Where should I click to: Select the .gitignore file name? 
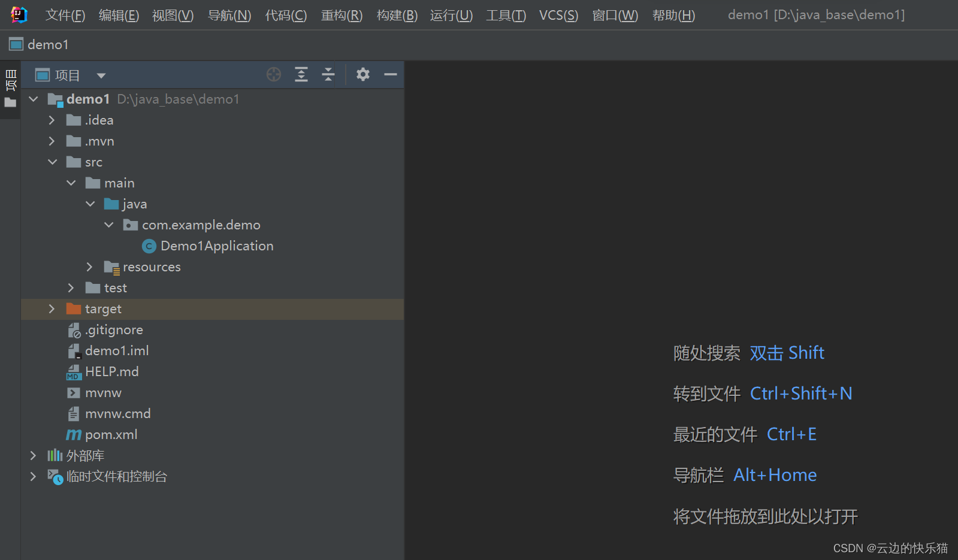[114, 330]
